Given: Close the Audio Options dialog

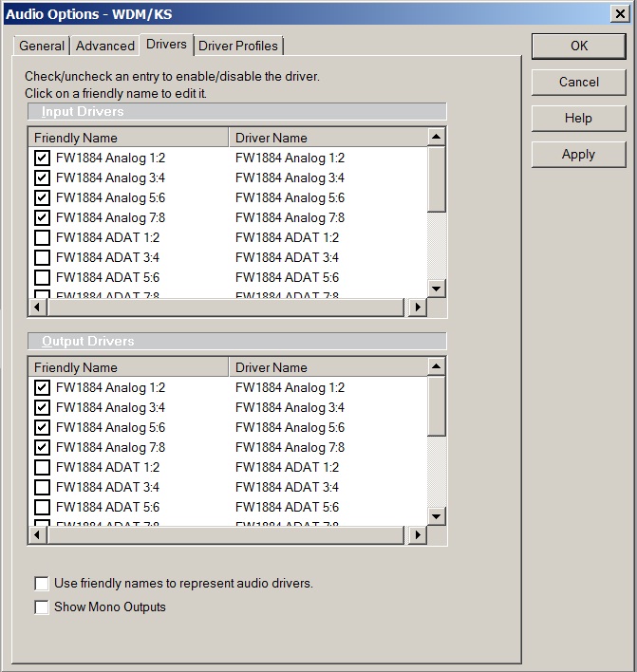Looking at the screenshot, I should pos(620,13).
